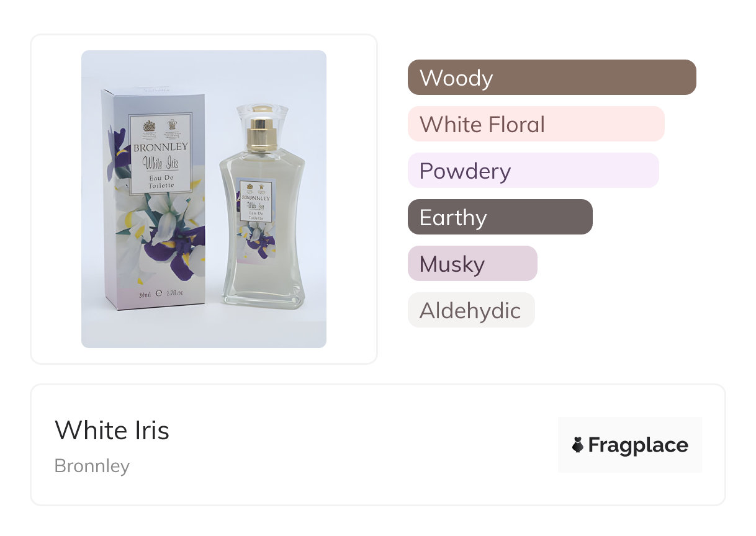This screenshot has width=756, height=536.
Task: Click the White Floral accord bar
Action: point(536,124)
